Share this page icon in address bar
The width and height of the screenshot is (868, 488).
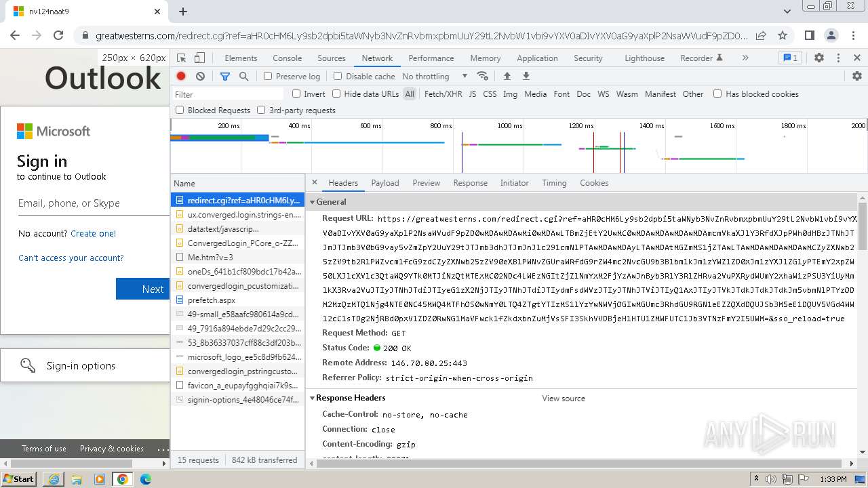761,35
